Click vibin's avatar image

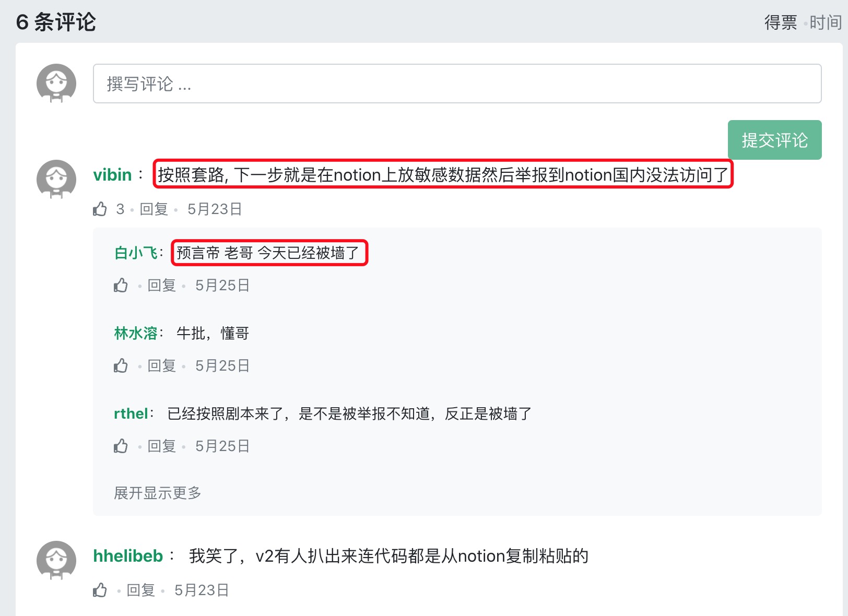(x=56, y=179)
